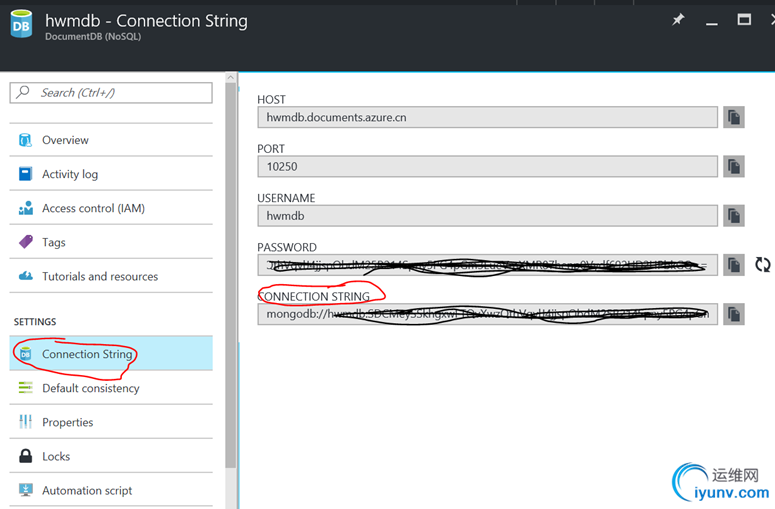Click the sidebar vertical scrollbar thumb
The width and height of the screenshot is (775, 509).
coord(230,275)
